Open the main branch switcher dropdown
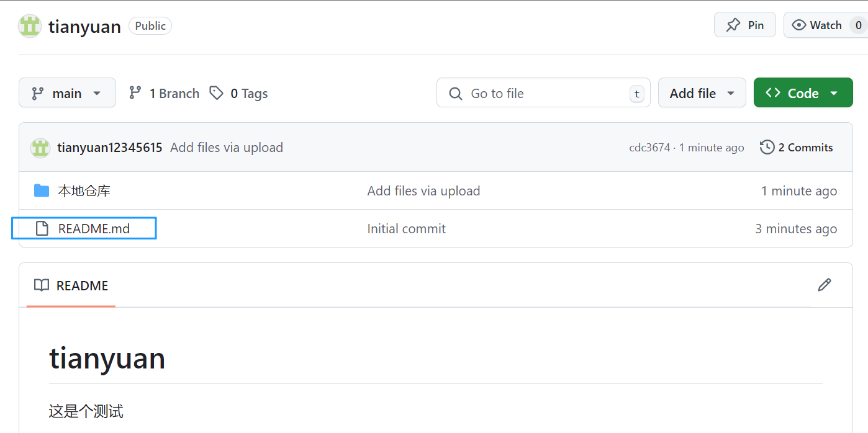The height and width of the screenshot is (433, 868). point(67,93)
